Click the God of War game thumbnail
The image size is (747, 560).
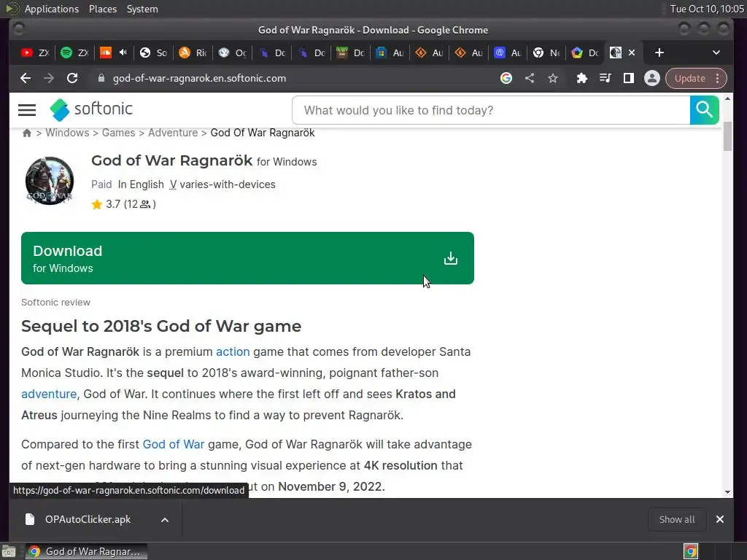[50, 181]
